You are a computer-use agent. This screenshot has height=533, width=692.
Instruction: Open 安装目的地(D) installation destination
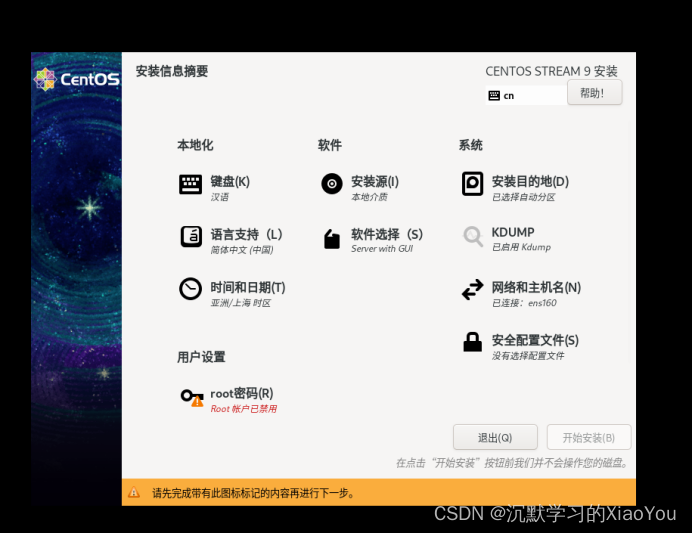pos(530,182)
